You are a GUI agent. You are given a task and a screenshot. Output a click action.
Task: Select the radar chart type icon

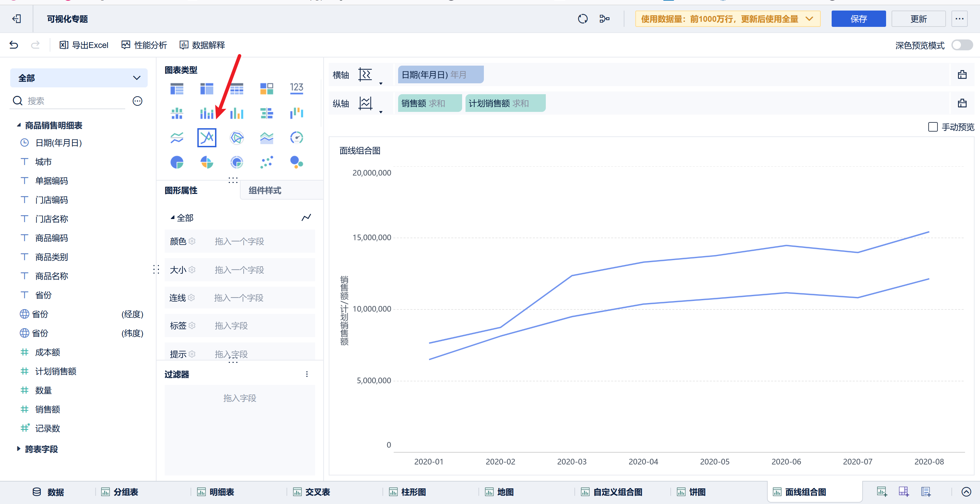click(236, 138)
